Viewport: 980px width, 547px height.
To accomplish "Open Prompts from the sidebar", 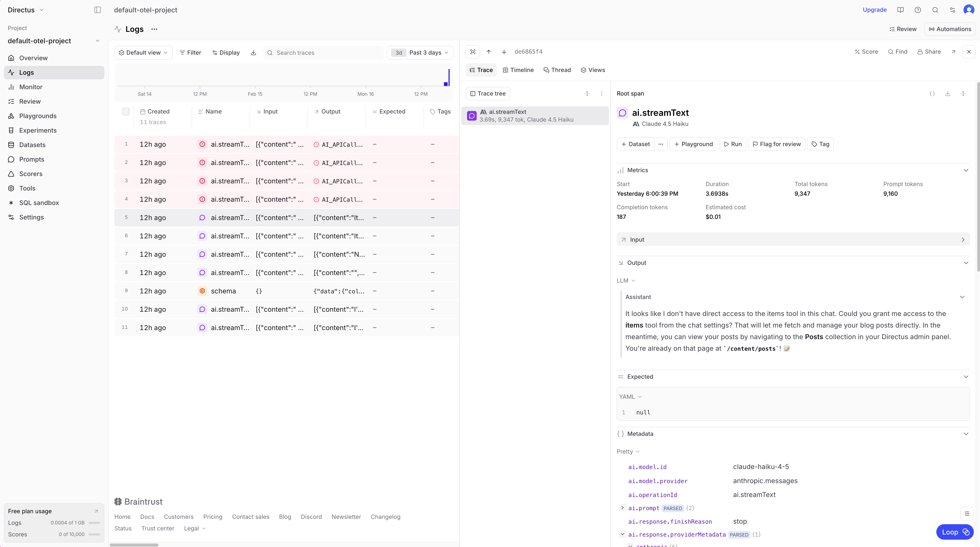I will [31, 159].
